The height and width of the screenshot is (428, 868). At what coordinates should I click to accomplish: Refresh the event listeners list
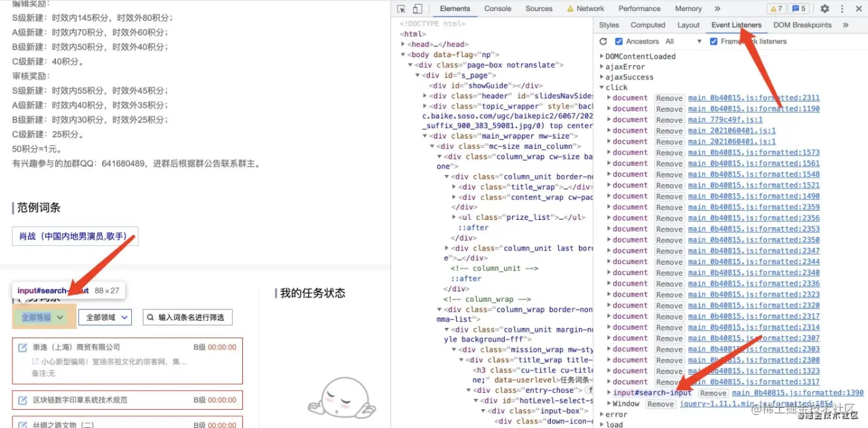pos(603,41)
